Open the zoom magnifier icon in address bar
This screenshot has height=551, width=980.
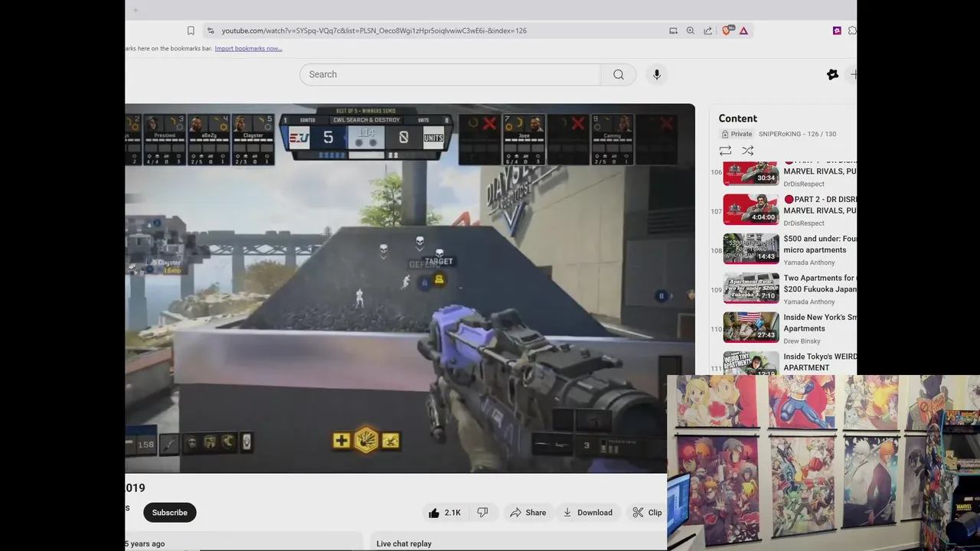690,31
